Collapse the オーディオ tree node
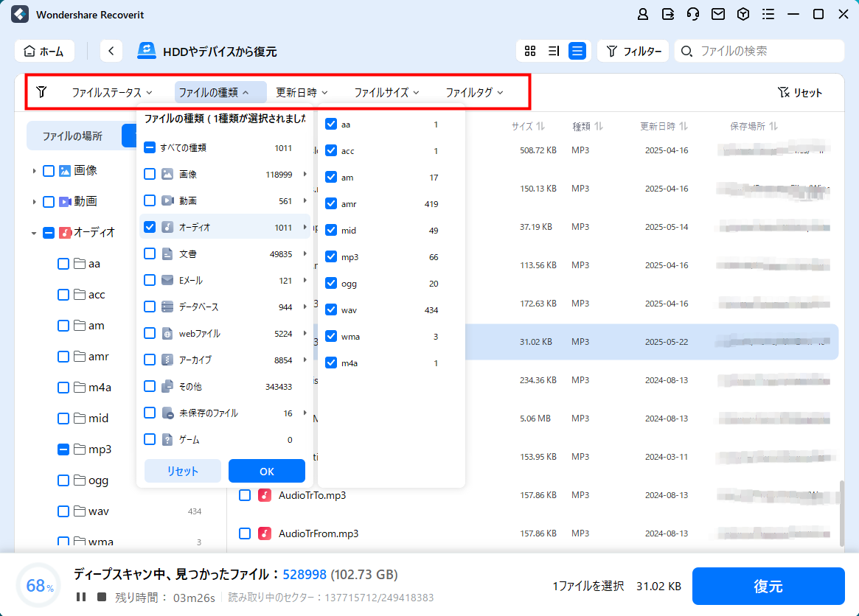 [x=34, y=233]
